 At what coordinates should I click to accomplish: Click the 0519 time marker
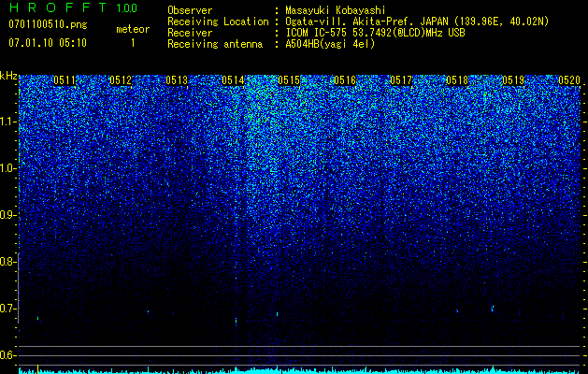pyautogui.click(x=513, y=80)
